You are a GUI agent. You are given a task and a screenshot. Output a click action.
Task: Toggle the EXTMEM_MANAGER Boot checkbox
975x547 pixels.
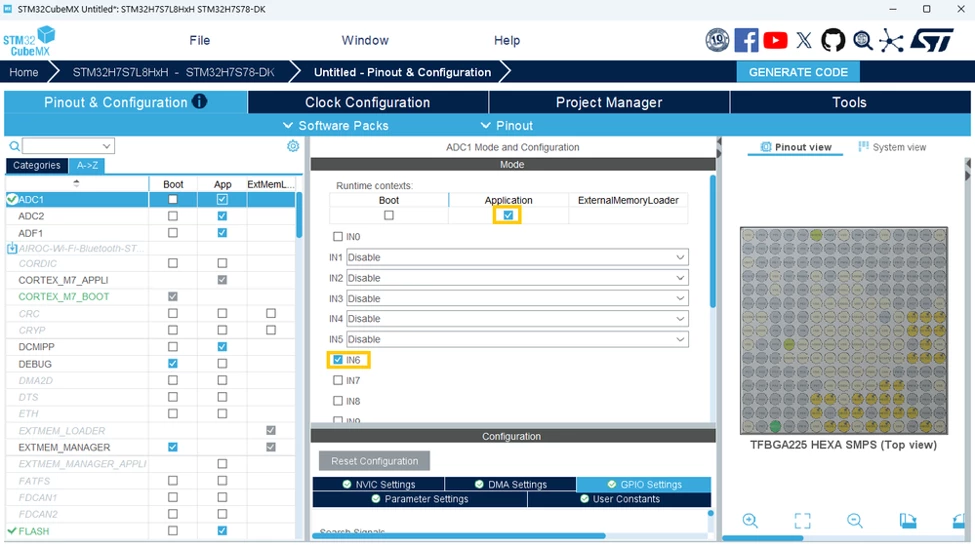click(x=172, y=447)
